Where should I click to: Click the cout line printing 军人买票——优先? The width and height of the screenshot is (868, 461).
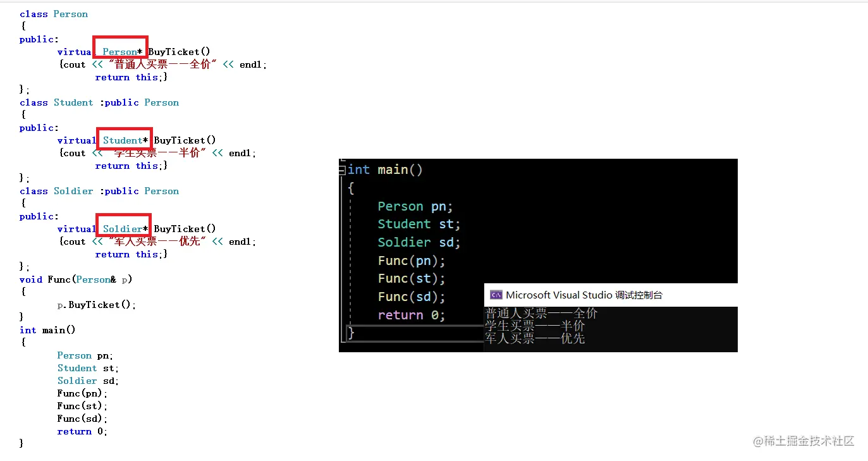pos(157,242)
